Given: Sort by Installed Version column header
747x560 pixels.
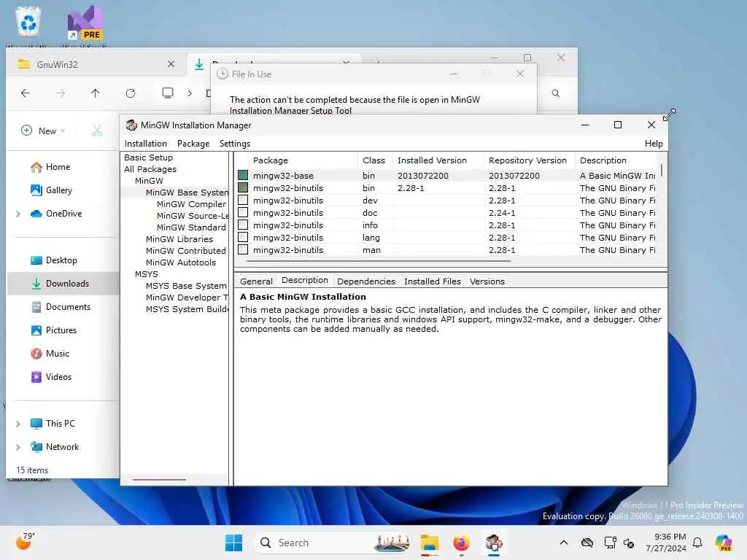Looking at the screenshot, I should (x=438, y=160).
